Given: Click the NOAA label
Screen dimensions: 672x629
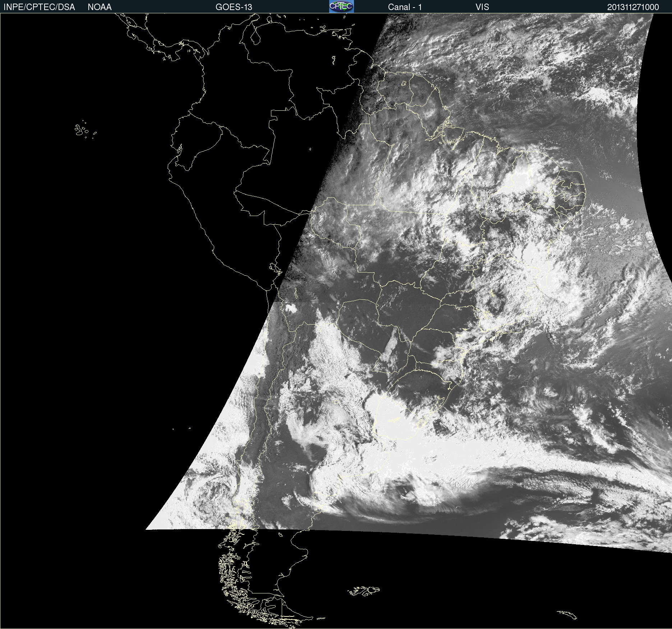Looking at the screenshot, I should pos(100,7).
